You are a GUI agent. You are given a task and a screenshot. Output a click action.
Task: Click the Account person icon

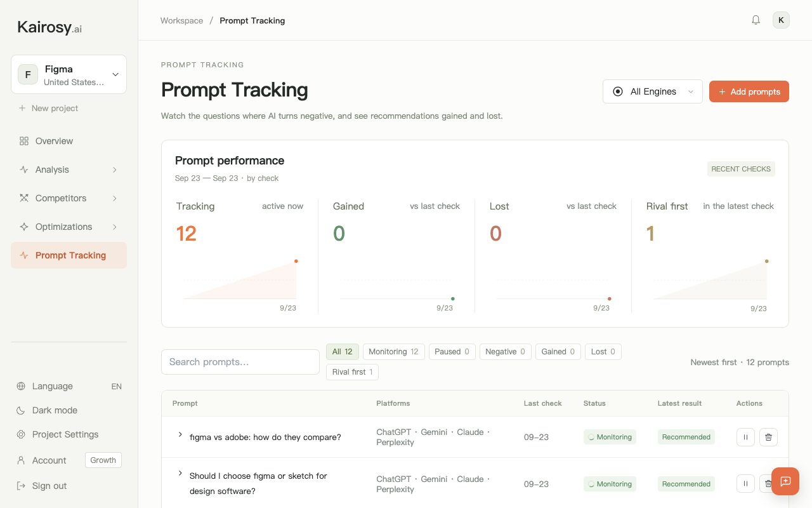(21, 460)
